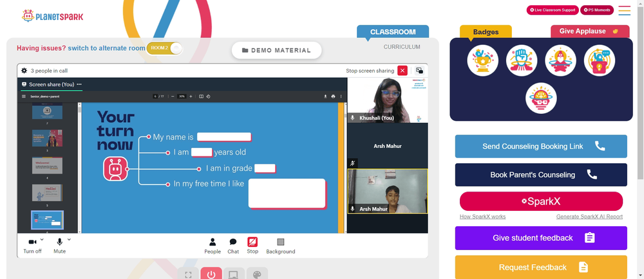Click the layout switch icon beside stop sharing
This screenshot has height=279, width=644.
point(419,71)
